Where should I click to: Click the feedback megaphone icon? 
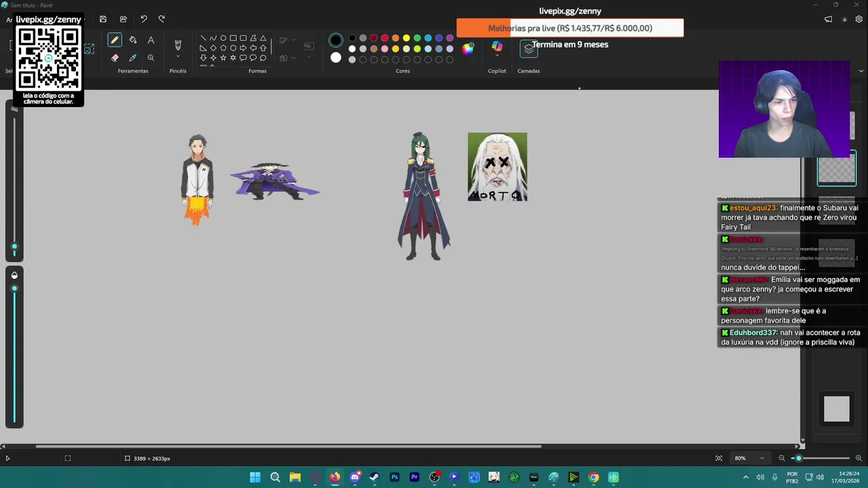tap(828, 19)
